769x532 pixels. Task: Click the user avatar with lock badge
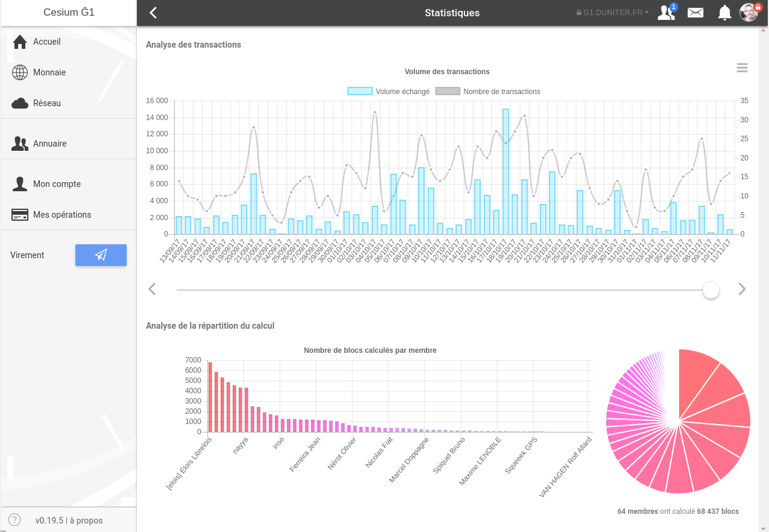749,13
